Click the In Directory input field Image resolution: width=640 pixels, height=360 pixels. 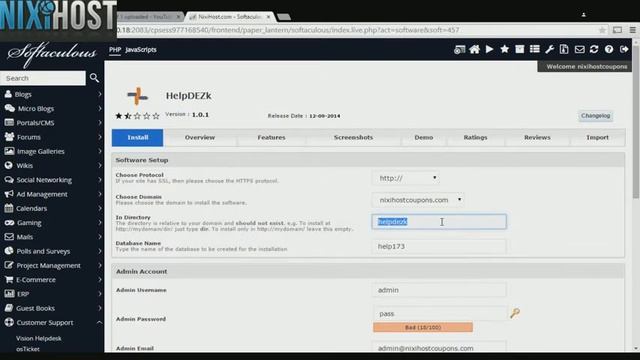pyautogui.click(x=439, y=222)
